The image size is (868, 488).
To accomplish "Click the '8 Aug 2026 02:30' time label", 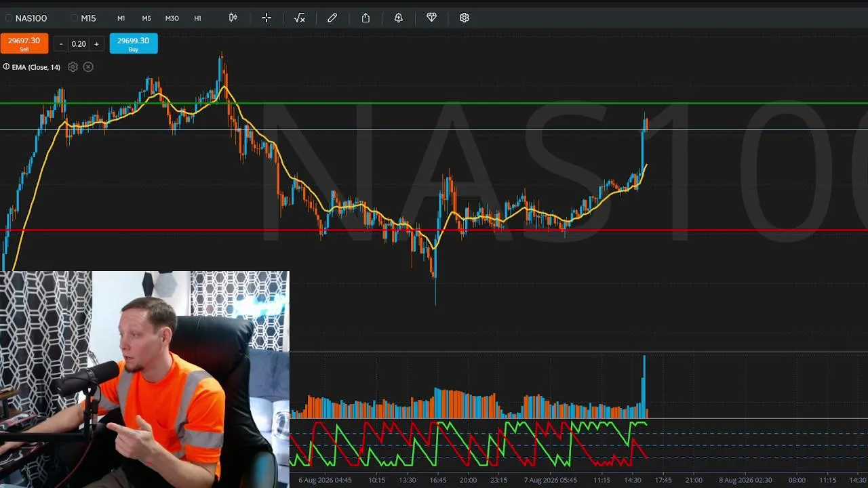I will tap(745, 480).
